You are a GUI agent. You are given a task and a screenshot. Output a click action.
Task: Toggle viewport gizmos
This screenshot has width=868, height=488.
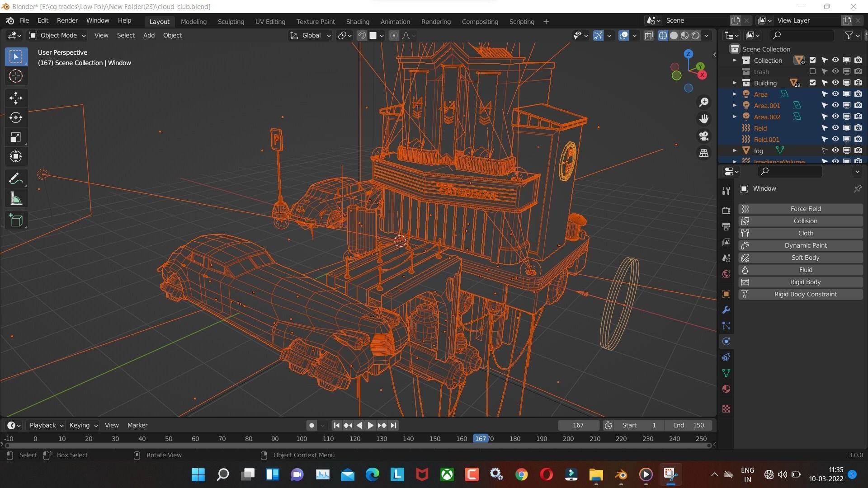(x=598, y=35)
